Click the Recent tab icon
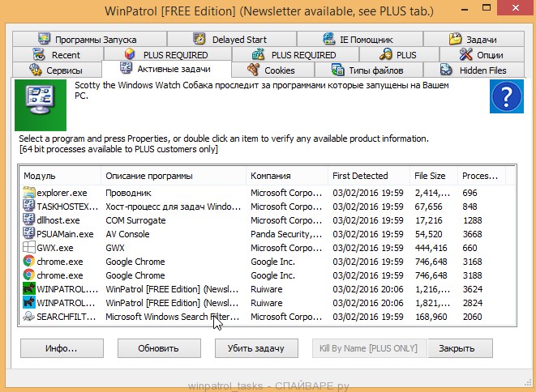This screenshot has height=392, width=536. 39,54
